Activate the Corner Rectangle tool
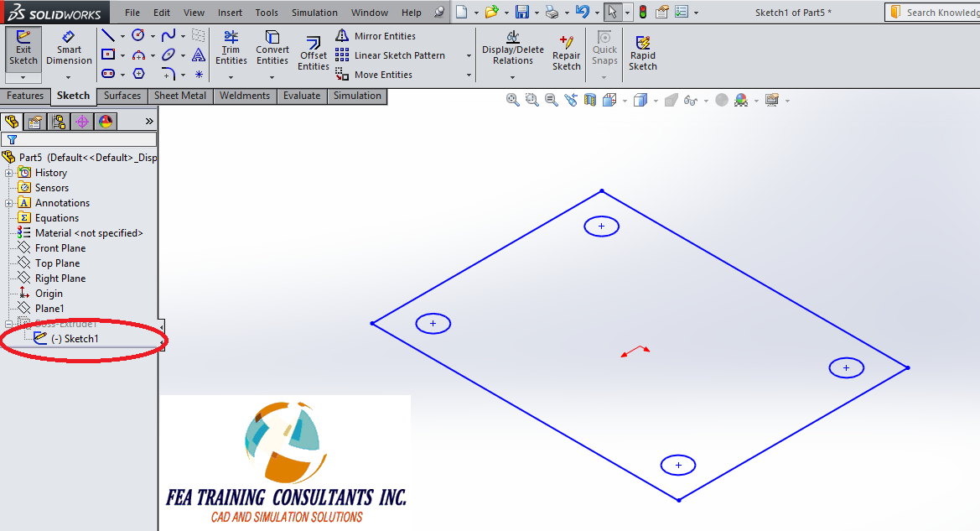980x531 pixels. tap(108, 54)
